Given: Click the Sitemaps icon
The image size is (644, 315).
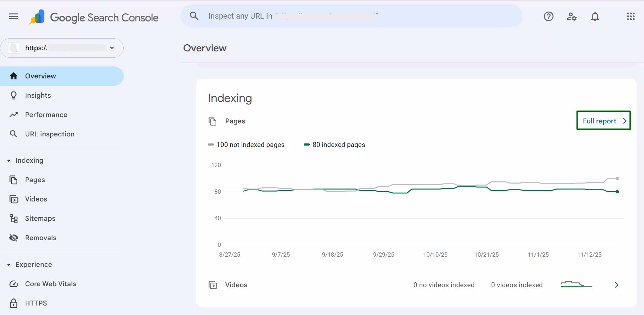Looking at the screenshot, I should tap(13, 218).
